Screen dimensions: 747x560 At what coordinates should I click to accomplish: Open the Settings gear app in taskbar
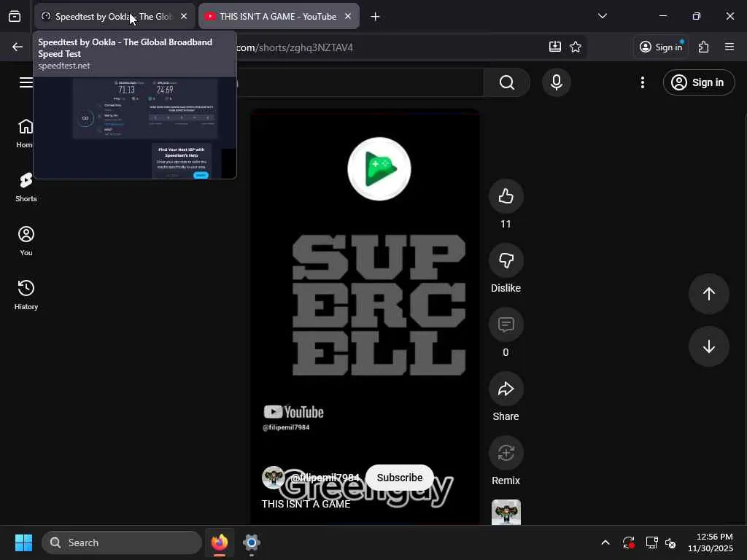252,542
